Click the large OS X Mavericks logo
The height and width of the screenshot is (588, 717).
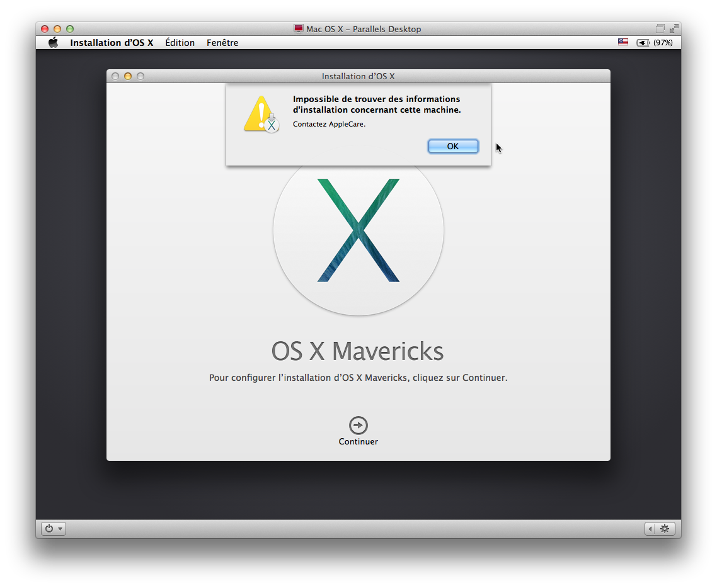tap(358, 230)
